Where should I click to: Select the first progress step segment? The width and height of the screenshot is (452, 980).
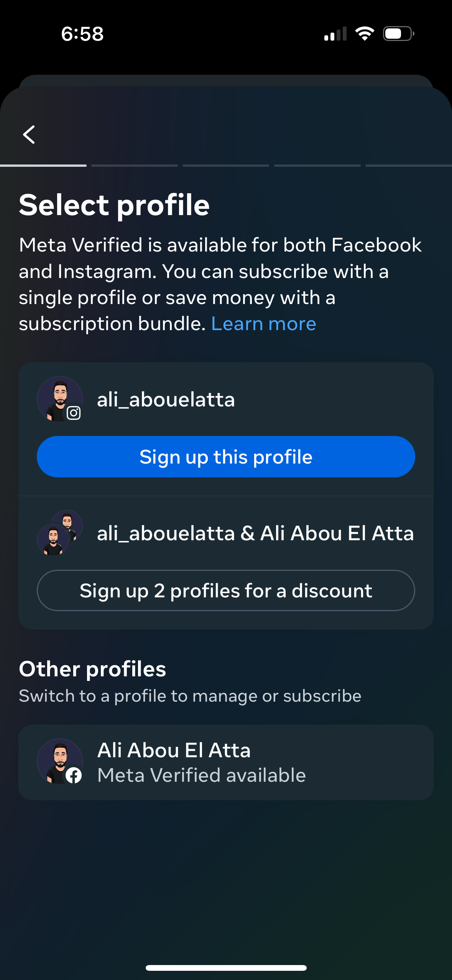tap(43, 166)
